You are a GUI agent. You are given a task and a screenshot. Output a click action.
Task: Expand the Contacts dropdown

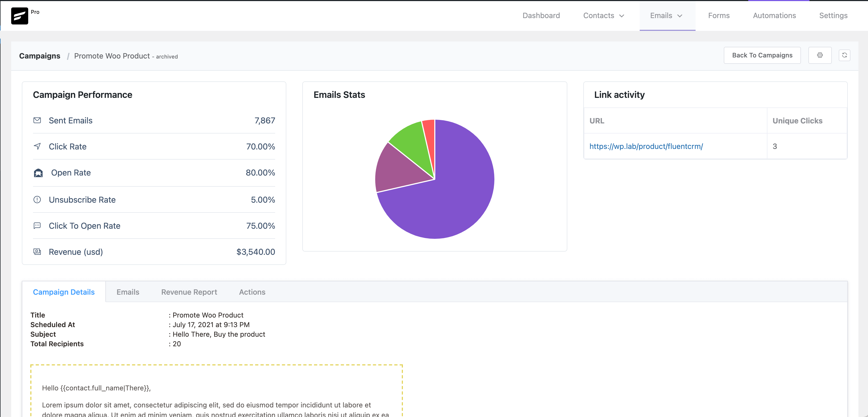pyautogui.click(x=604, y=15)
